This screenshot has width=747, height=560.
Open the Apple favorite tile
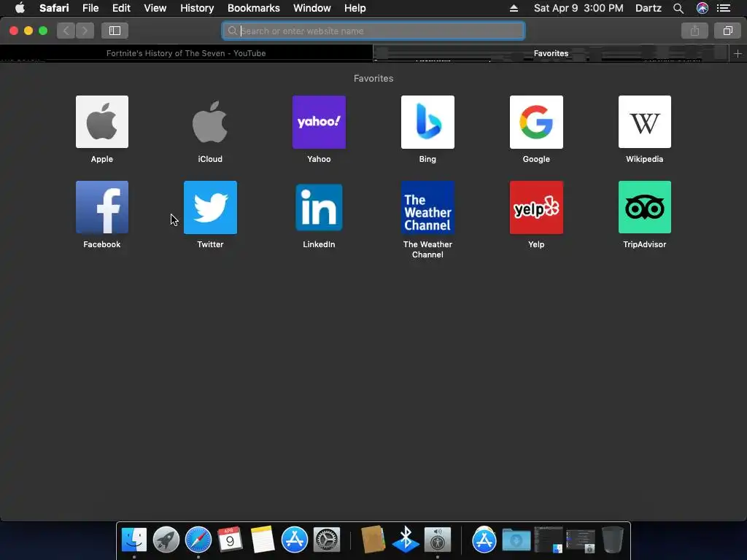coord(102,122)
